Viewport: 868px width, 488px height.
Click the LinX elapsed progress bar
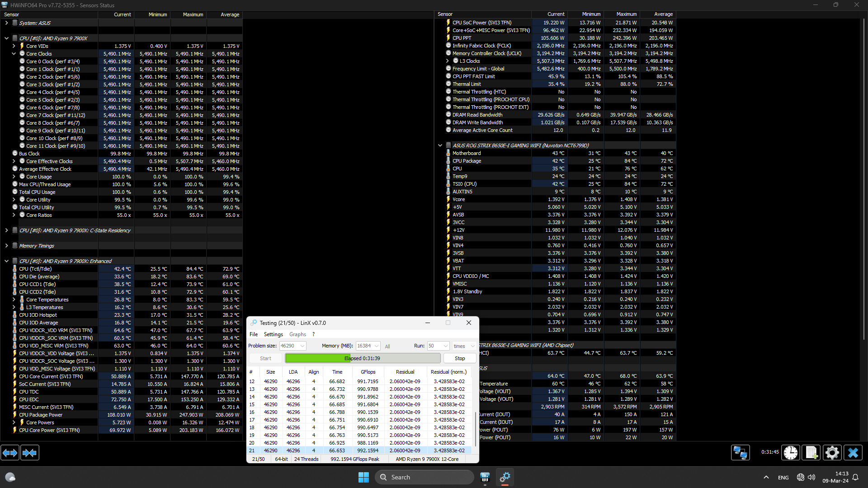click(363, 358)
